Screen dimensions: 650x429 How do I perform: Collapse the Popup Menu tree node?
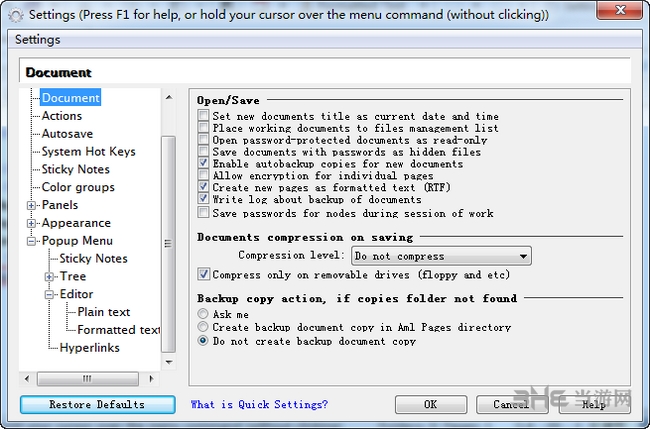point(31,241)
